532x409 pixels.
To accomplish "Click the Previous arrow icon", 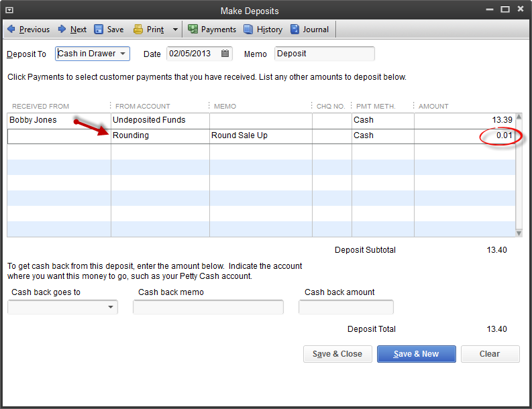I will [x=11, y=30].
